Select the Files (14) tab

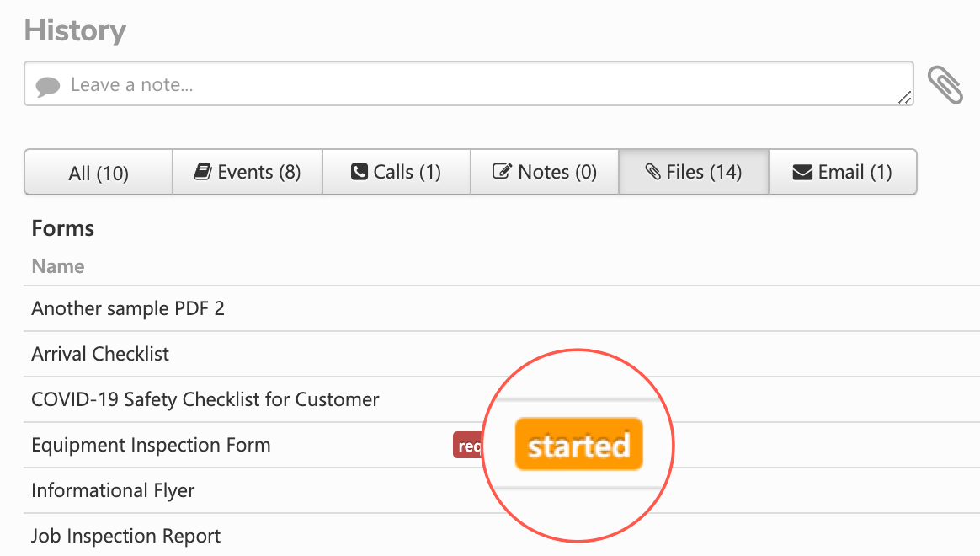(694, 172)
